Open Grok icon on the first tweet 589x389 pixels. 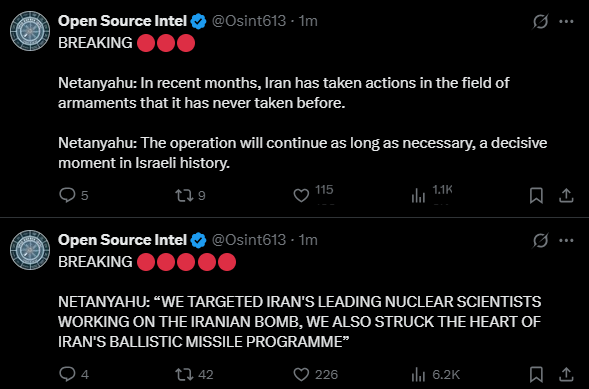coord(540,21)
